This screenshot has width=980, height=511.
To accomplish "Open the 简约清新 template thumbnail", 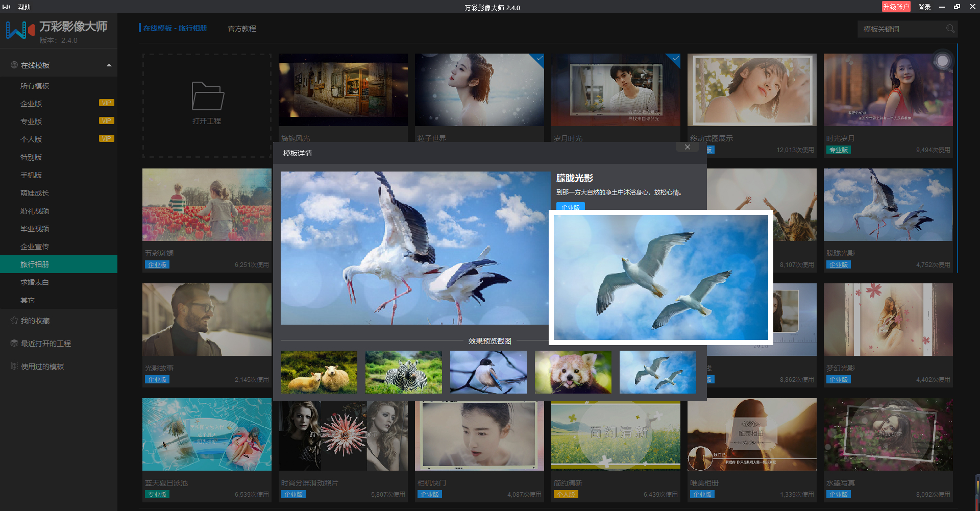I will coord(616,436).
